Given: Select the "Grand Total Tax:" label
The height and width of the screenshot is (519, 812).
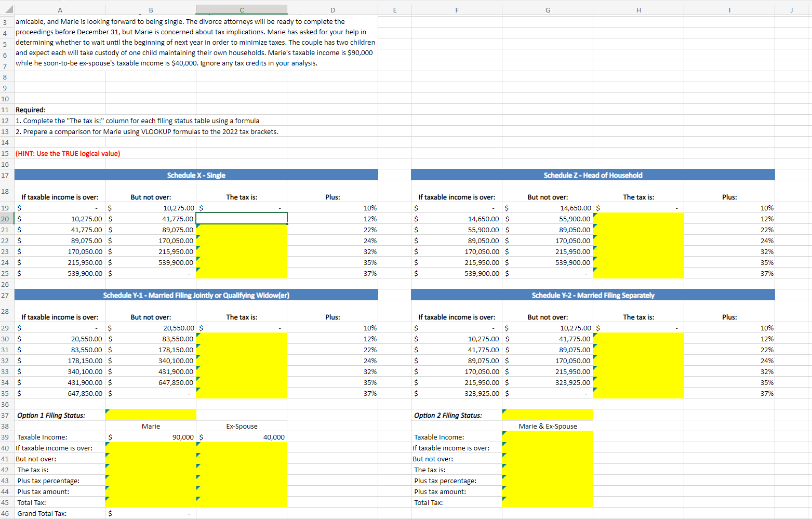Looking at the screenshot, I should (x=42, y=513).
